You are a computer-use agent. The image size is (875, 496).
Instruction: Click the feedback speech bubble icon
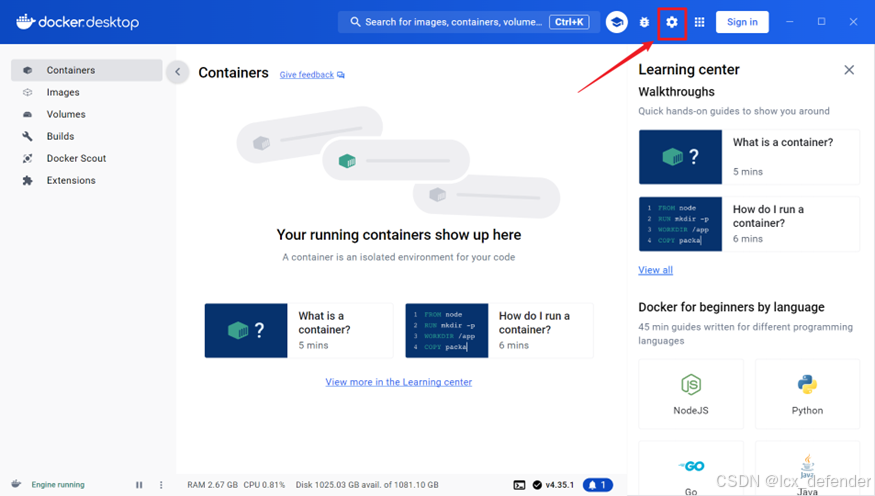pyautogui.click(x=341, y=75)
